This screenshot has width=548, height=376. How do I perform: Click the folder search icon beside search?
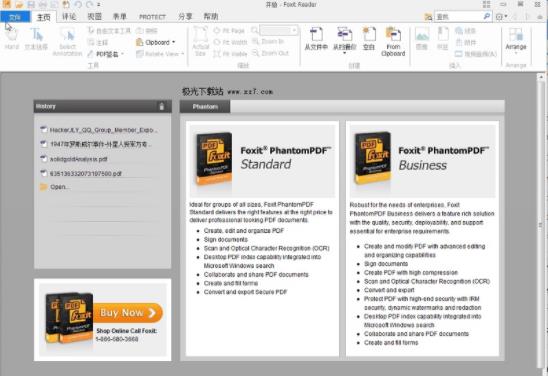tap(428, 16)
